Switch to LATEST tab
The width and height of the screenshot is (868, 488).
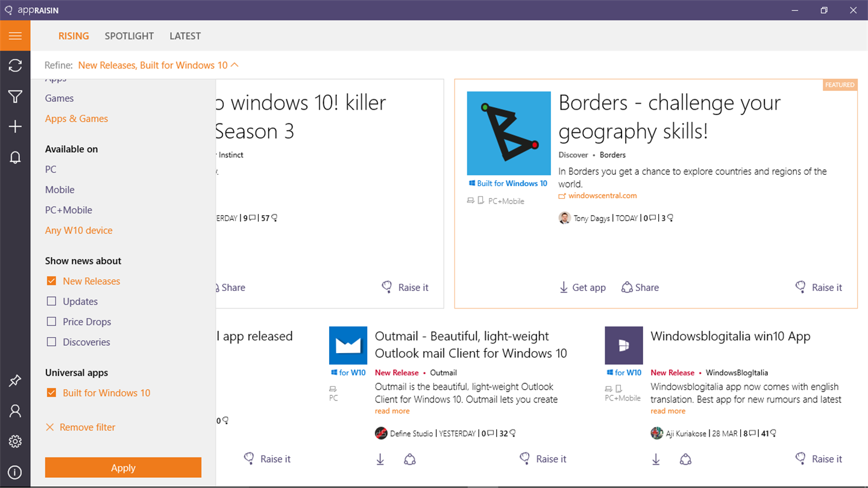coord(185,36)
